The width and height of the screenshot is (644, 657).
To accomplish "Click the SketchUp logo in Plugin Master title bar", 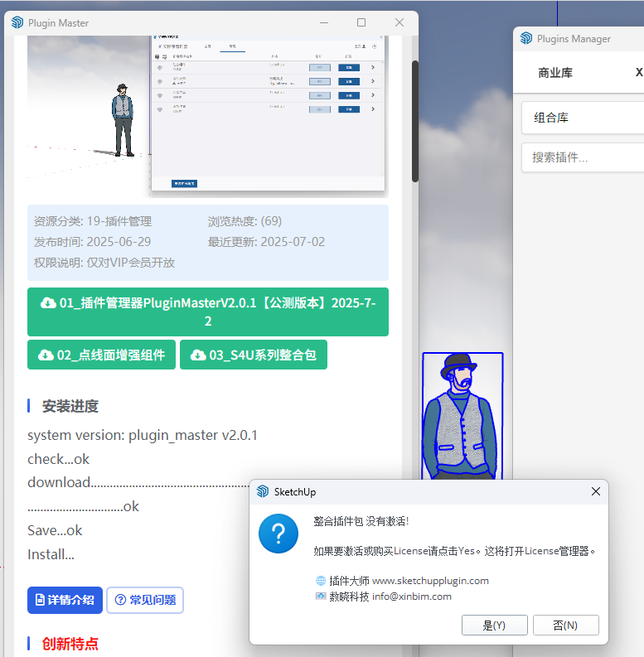I will coord(17,23).
